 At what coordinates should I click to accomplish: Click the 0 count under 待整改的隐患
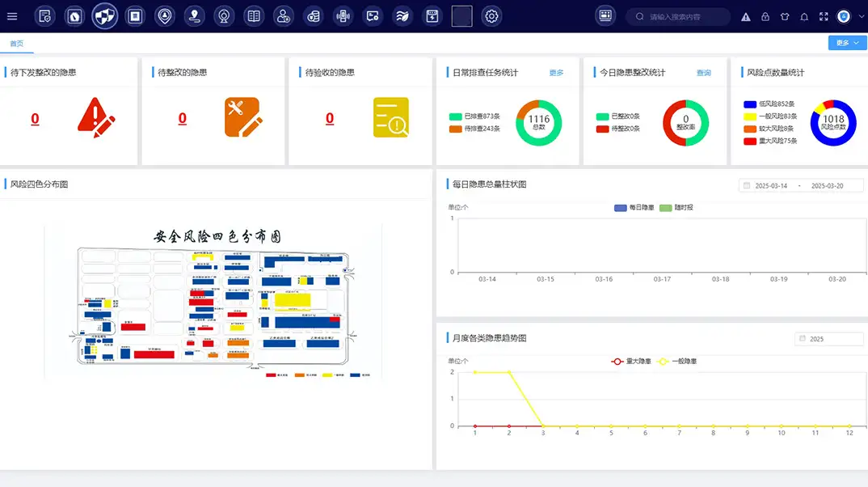pyautogui.click(x=182, y=119)
